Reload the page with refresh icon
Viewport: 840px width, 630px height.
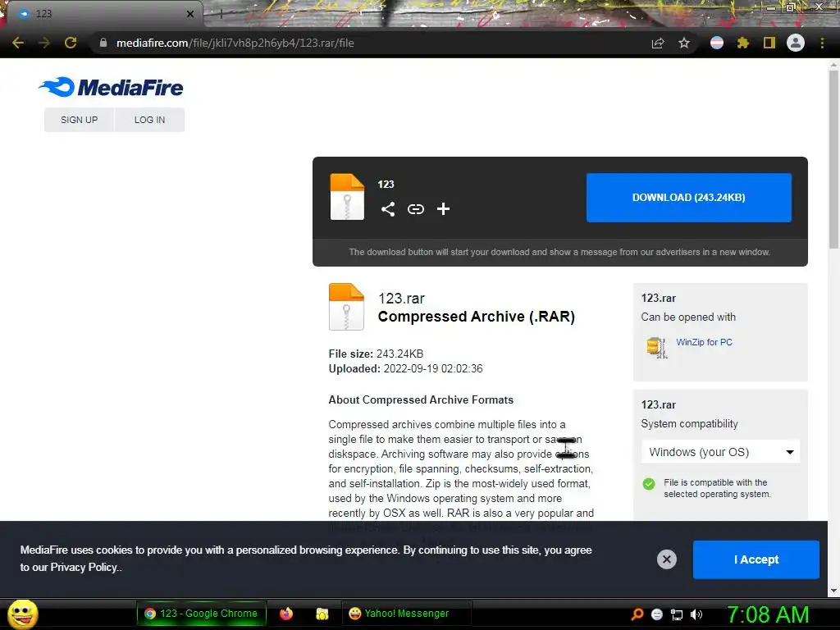coord(71,43)
